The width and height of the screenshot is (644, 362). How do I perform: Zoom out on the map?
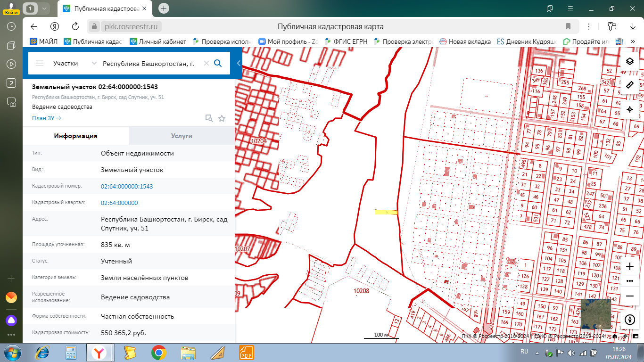[629, 296]
